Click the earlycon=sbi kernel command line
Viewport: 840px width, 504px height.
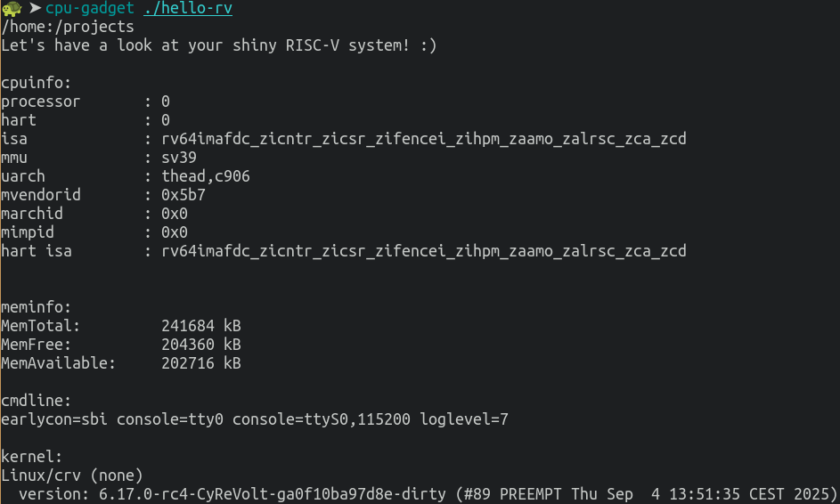point(255,419)
